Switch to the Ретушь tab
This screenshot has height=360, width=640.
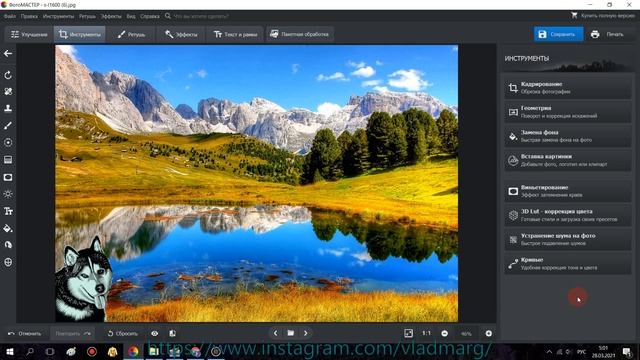(x=131, y=34)
